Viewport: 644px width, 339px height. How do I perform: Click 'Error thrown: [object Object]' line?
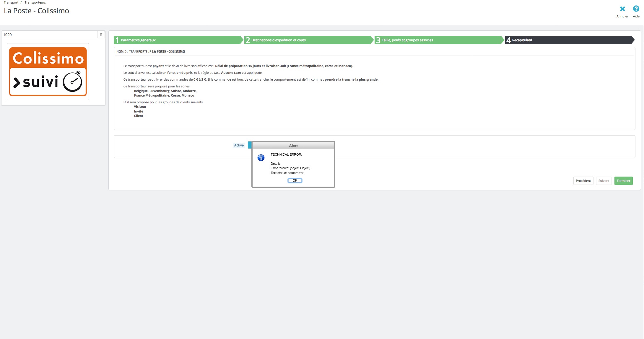click(290, 168)
